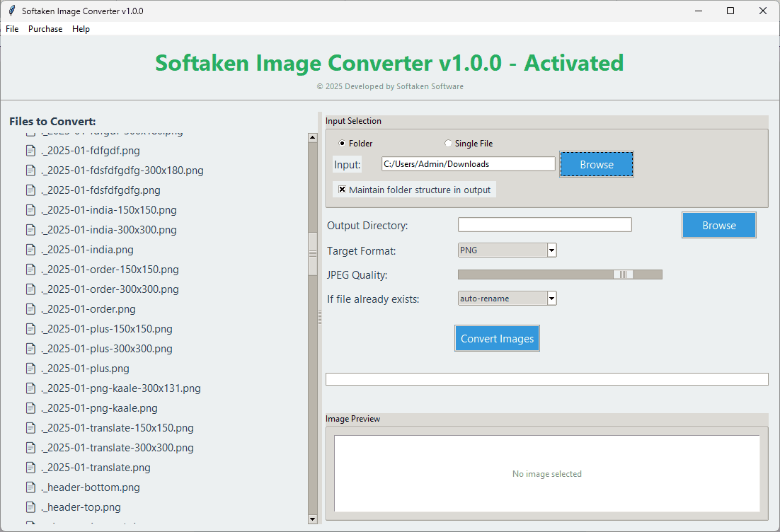Click file icon beside ._2025-01-india.png

click(x=31, y=250)
